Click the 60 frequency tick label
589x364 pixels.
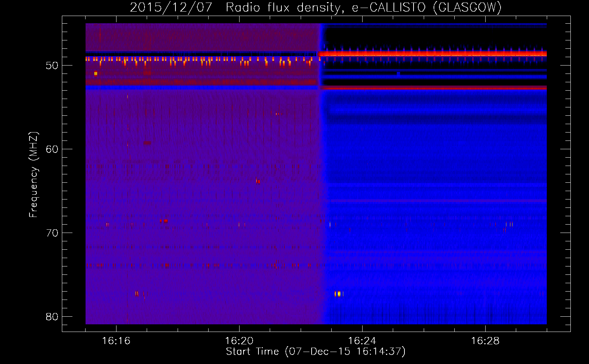click(x=52, y=149)
